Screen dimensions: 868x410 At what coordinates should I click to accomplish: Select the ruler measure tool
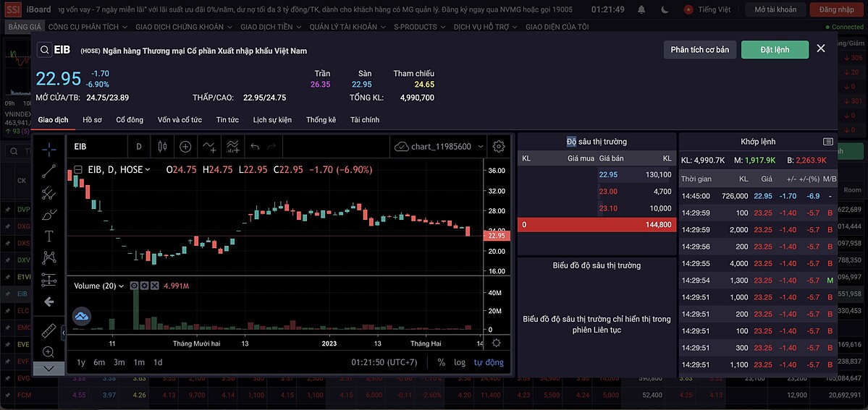49,330
